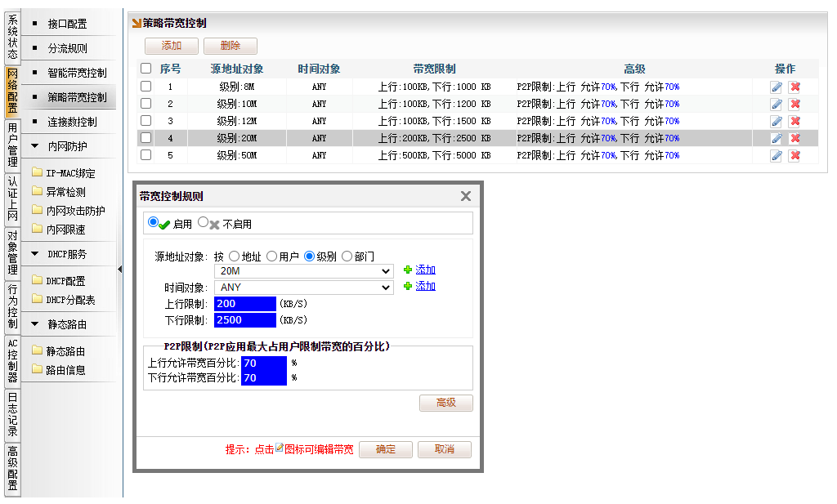Click green plus icon beside time object dropdown
This screenshot has height=504, width=837.
click(408, 287)
